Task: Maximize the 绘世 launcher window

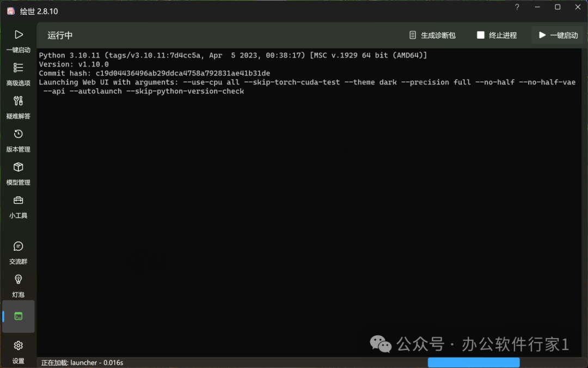Action: pyautogui.click(x=558, y=7)
